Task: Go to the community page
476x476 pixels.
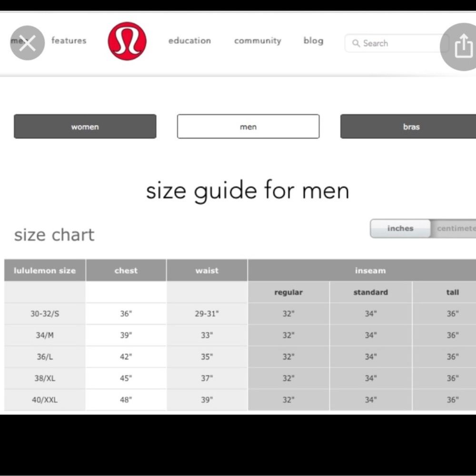Action: click(258, 41)
